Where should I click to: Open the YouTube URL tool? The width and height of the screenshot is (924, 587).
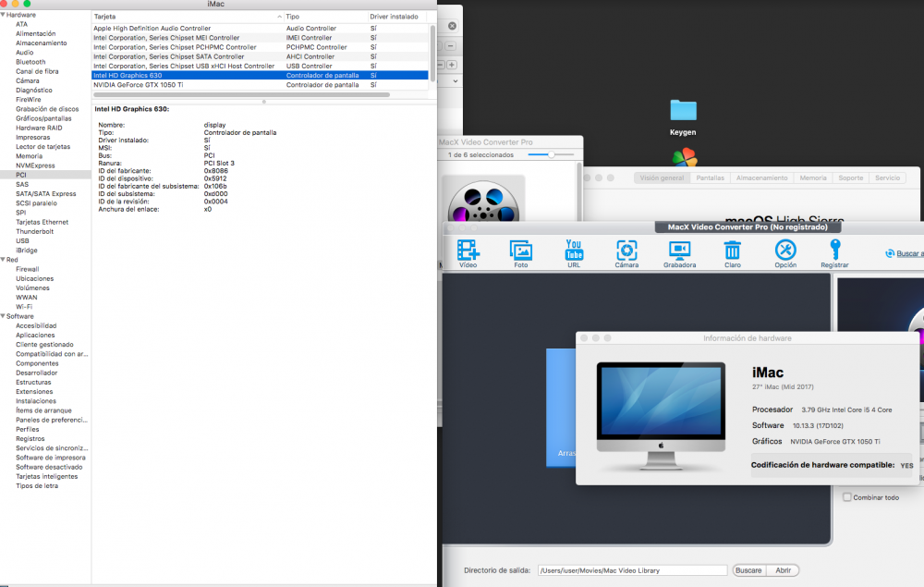[x=574, y=250]
